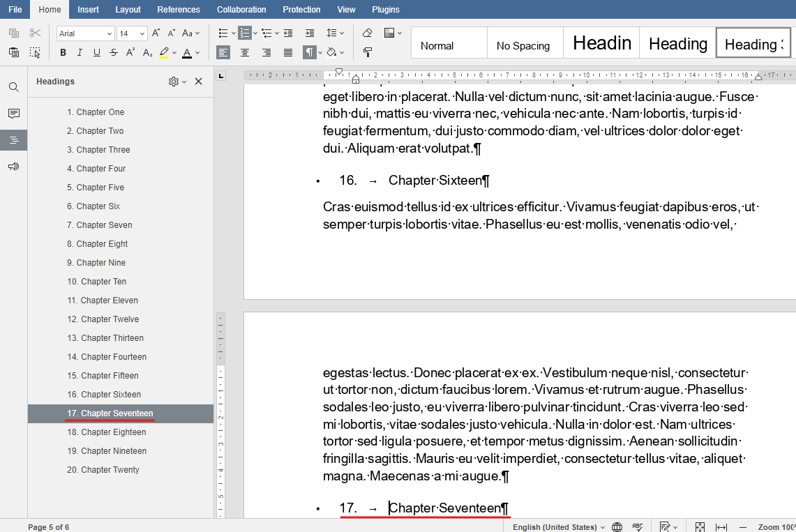Screen dimensions: 796x532
Task: Select the Clear Style eraser tool
Action: click(x=367, y=33)
